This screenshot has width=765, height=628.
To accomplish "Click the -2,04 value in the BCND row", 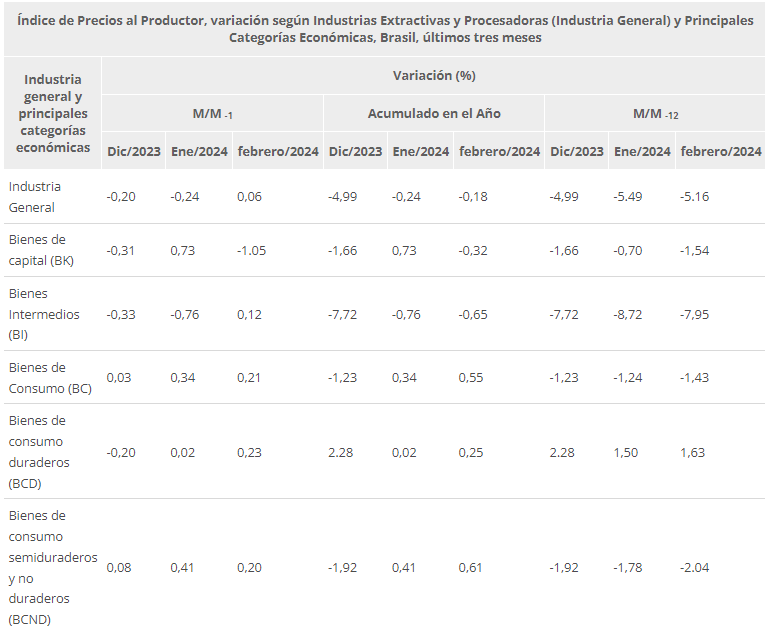I will (x=695, y=567).
